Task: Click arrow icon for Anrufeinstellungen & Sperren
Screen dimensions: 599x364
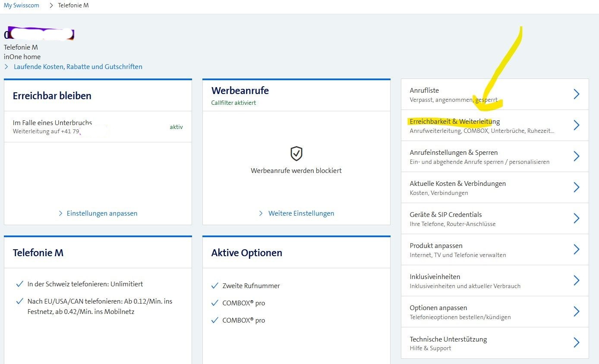Action: click(x=576, y=157)
